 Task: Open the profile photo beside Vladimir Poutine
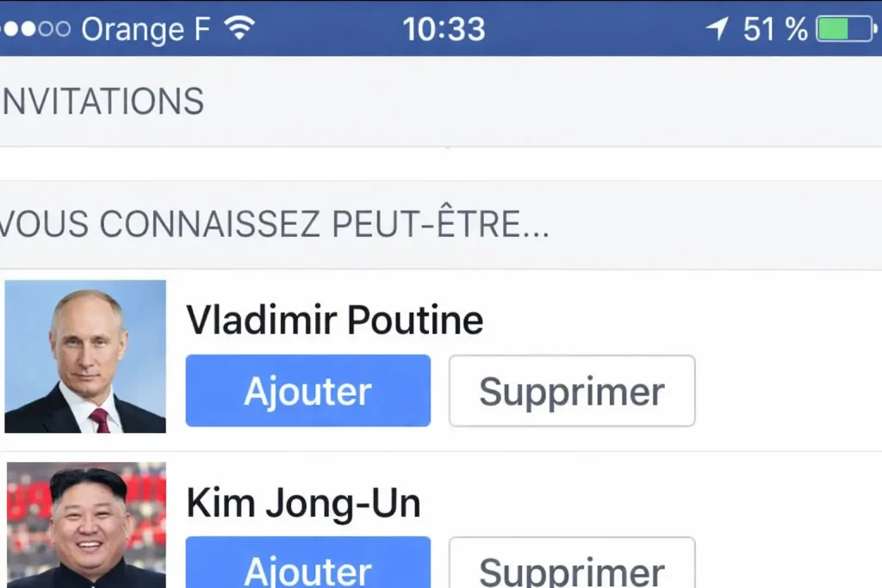tap(85, 356)
